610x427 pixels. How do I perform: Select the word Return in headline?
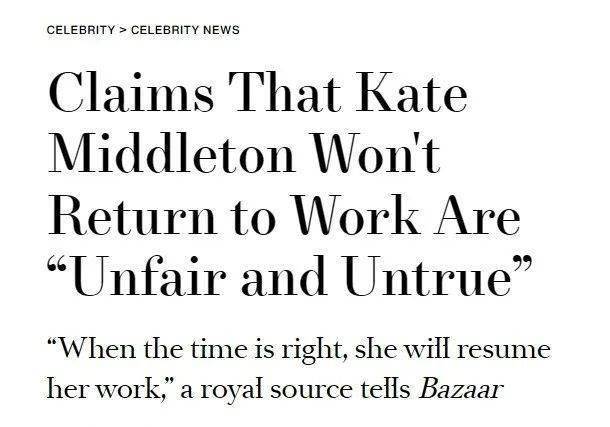(133, 215)
